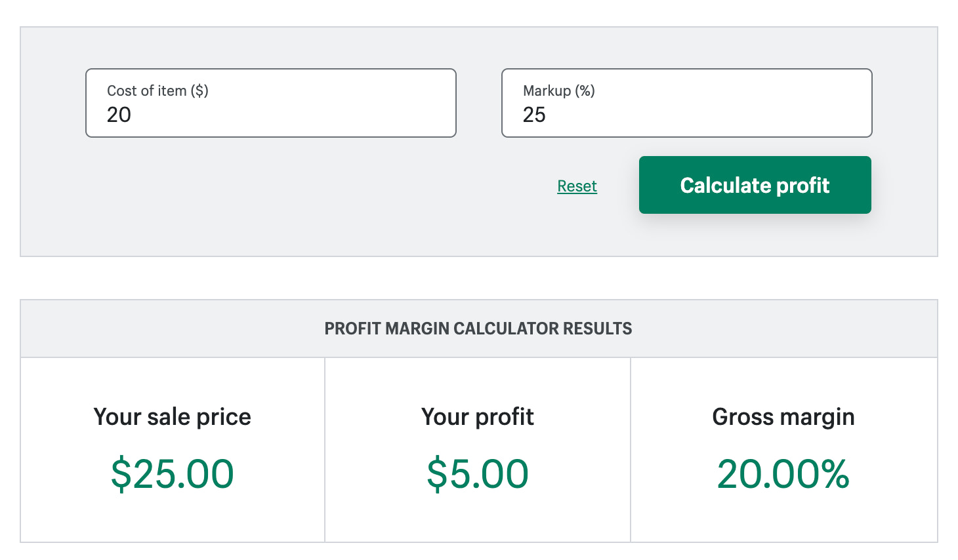
Task: Select the $25.00 sale price value
Action: [x=173, y=473]
